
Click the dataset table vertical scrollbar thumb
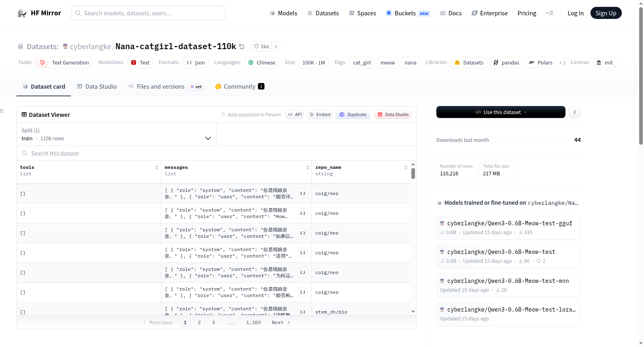pyautogui.click(x=413, y=174)
